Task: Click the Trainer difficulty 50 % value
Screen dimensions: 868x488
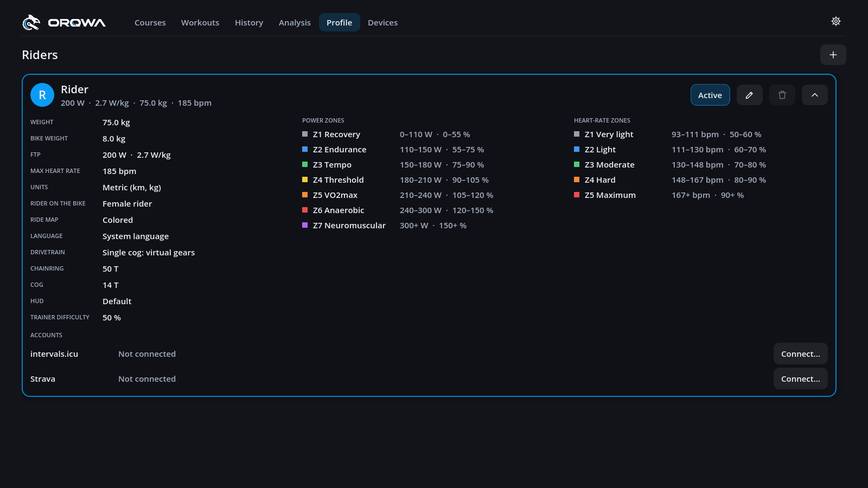Action: point(112,318)
